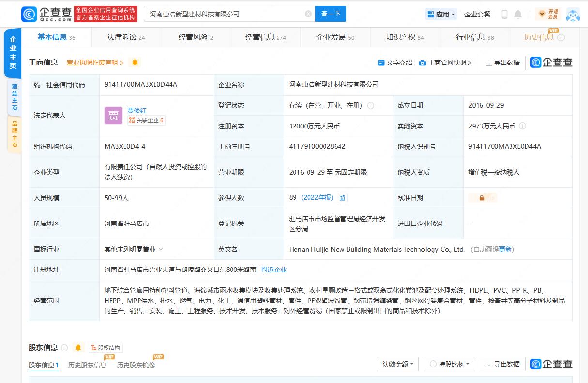The height and width of the screenshot is (383, 588).
Task: Show info tooltip for 实缴资本
Action: (522, 126)
